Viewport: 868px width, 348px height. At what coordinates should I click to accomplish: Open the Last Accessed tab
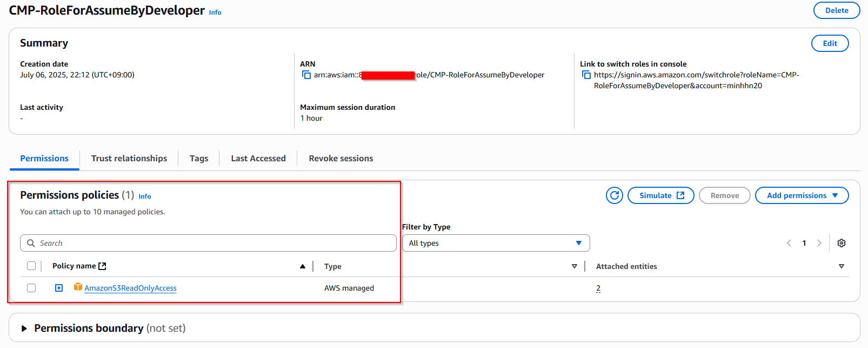258,159
